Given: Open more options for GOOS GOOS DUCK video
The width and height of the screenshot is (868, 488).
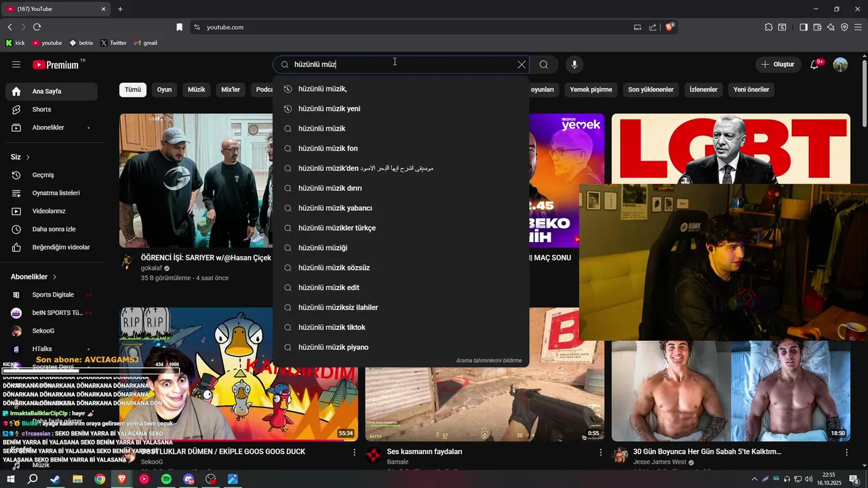Looking at the screenshot, I should pos(355,452).
